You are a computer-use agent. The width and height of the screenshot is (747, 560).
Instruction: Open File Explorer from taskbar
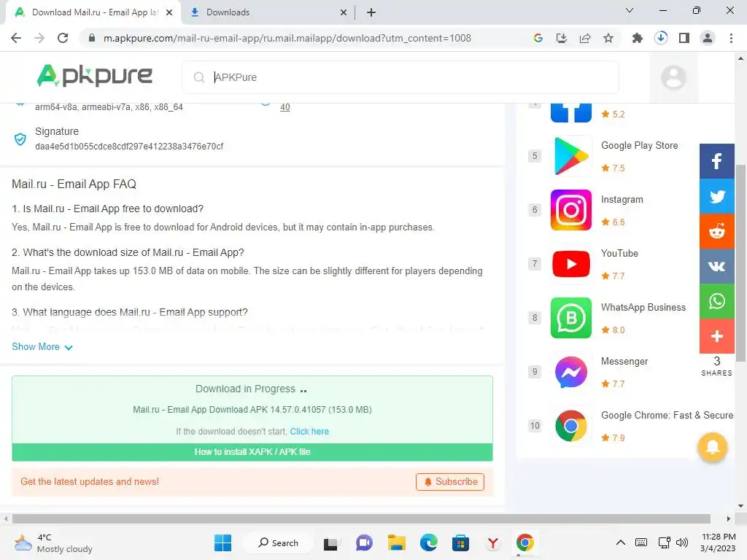tap(396, 542)
